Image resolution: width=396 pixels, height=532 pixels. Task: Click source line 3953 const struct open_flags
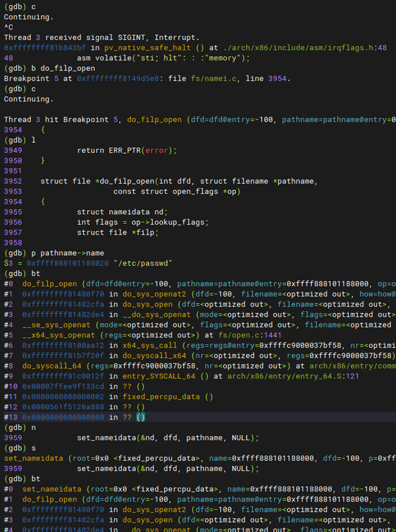[x=122, y=191]
